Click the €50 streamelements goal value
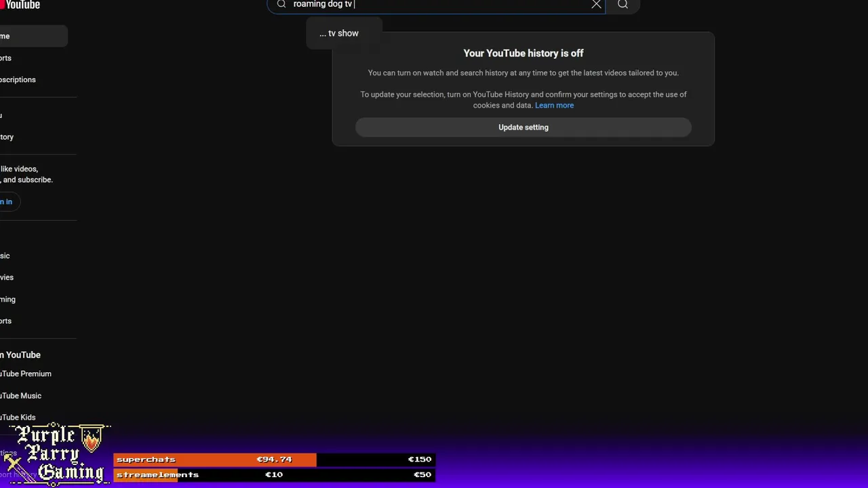This screenshot has width=868, height=488. (x=422, y=474)
